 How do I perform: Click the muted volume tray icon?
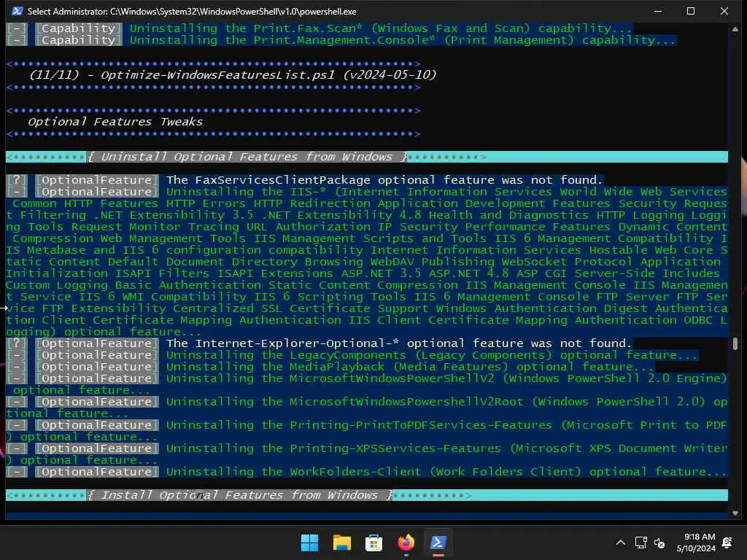[x=659, y=542]
